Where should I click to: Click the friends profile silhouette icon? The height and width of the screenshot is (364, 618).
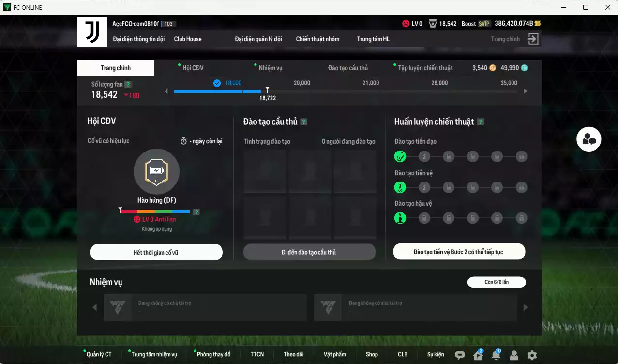tap(514, 355)
